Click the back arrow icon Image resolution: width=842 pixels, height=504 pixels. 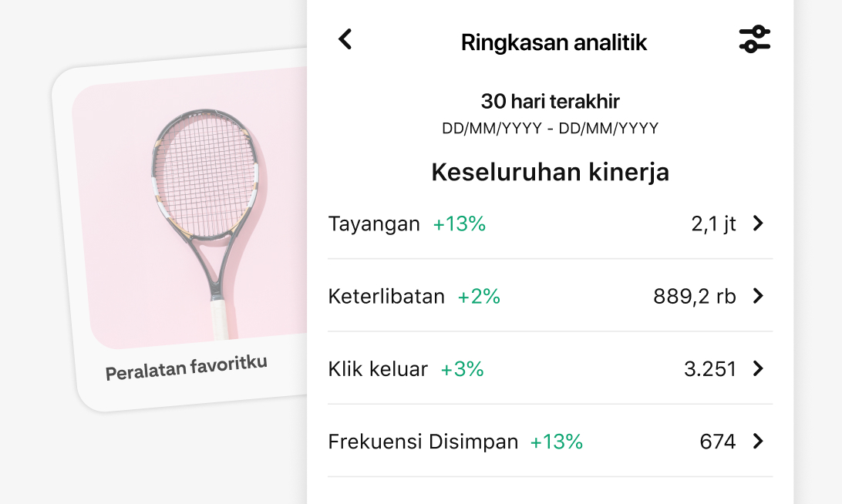(x=345, y=39)
